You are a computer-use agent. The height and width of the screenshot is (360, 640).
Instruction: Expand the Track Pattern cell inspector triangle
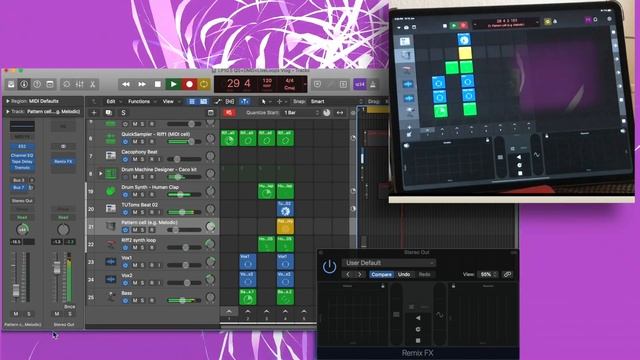click(x=8, y=111)
